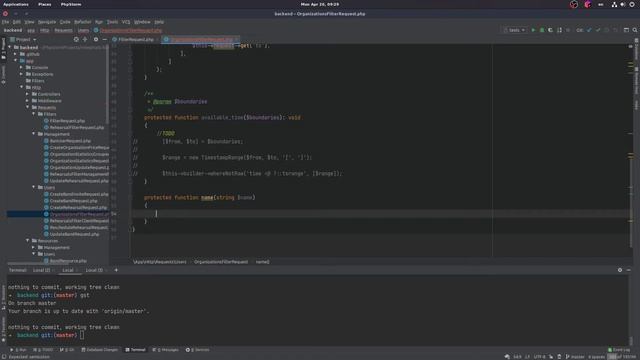Viewport: 640px width, 360px height.
Task: Run the tests configuration with the green play icon
Action: coord(533,30)
